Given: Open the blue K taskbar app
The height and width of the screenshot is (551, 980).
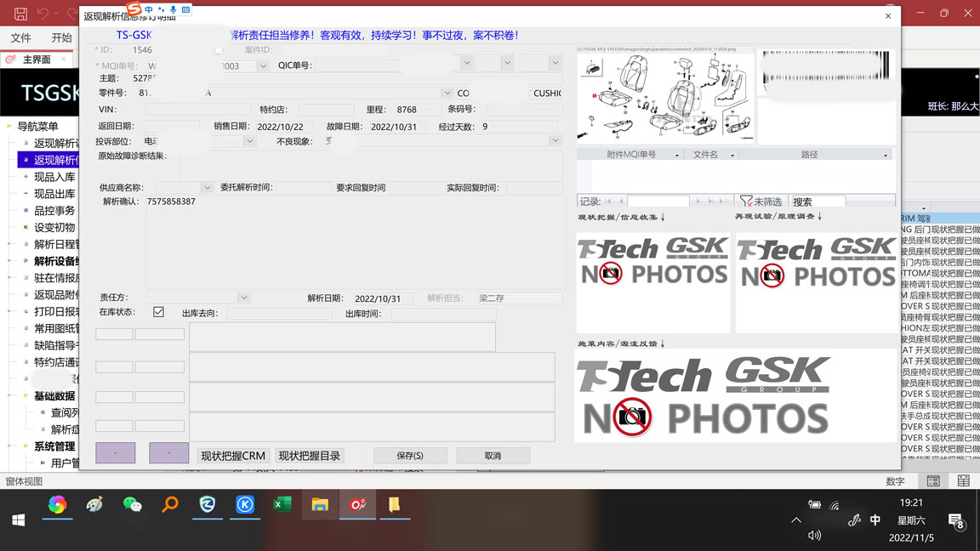Looking at the screenshot, I should pos(245,504).
